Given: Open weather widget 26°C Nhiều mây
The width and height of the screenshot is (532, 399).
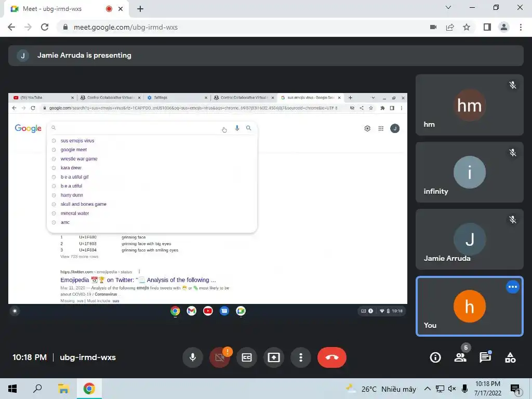Looking at the screenshot, I should [381, 389].
